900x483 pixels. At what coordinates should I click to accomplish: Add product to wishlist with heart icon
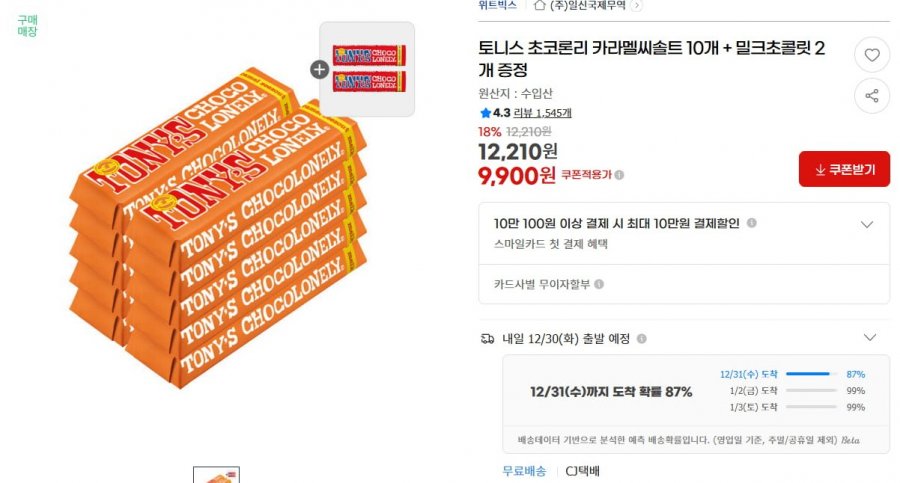pyautogui.click(x=872, y=55)
